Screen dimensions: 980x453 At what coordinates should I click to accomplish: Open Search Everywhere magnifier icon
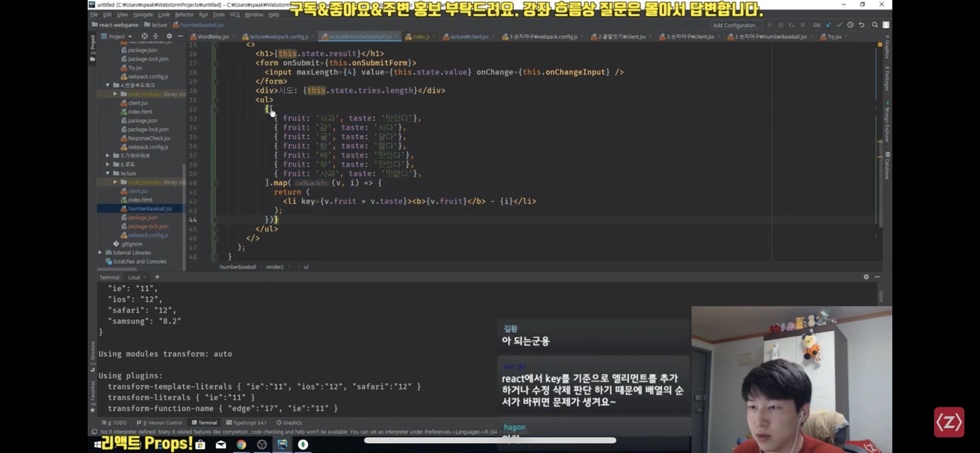(875, 25)
